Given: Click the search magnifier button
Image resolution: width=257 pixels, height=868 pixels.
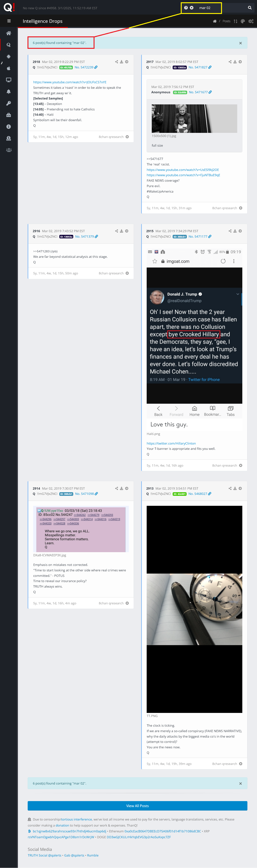Looking at the screenshot, I should pos(250,8).
